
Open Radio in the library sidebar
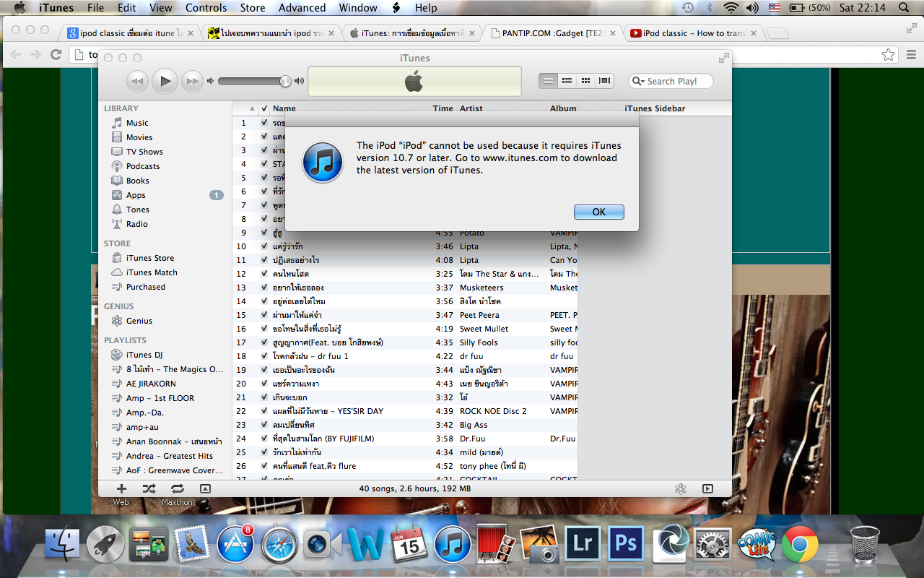(x=136, y=224)
